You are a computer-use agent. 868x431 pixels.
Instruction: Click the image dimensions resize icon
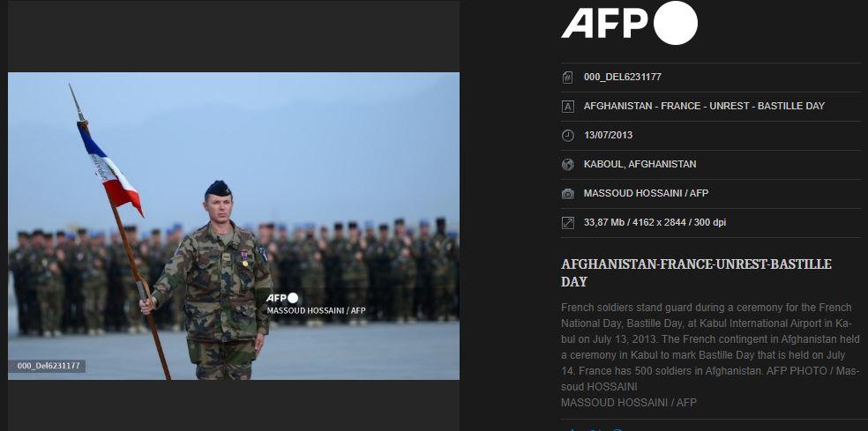tap(567, 223)
